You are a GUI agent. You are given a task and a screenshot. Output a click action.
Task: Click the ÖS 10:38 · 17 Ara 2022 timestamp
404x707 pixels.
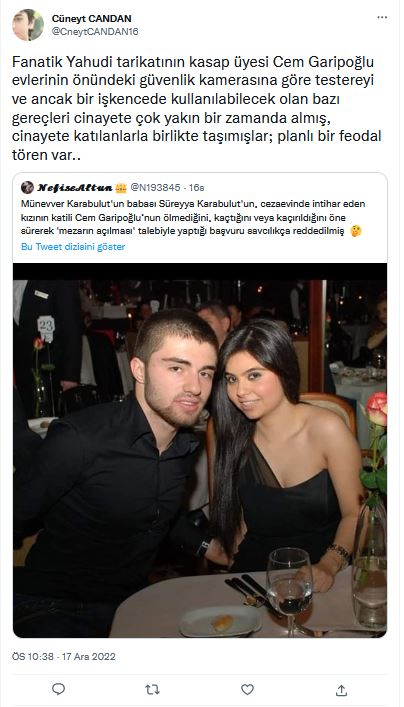(64, 656)
